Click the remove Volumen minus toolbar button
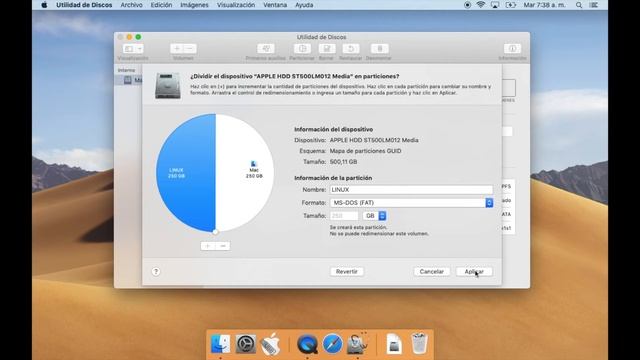 point(190,49)
